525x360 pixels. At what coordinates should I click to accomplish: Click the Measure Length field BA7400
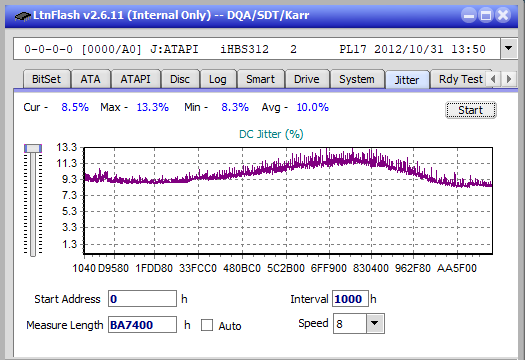(x=142, y=325)
